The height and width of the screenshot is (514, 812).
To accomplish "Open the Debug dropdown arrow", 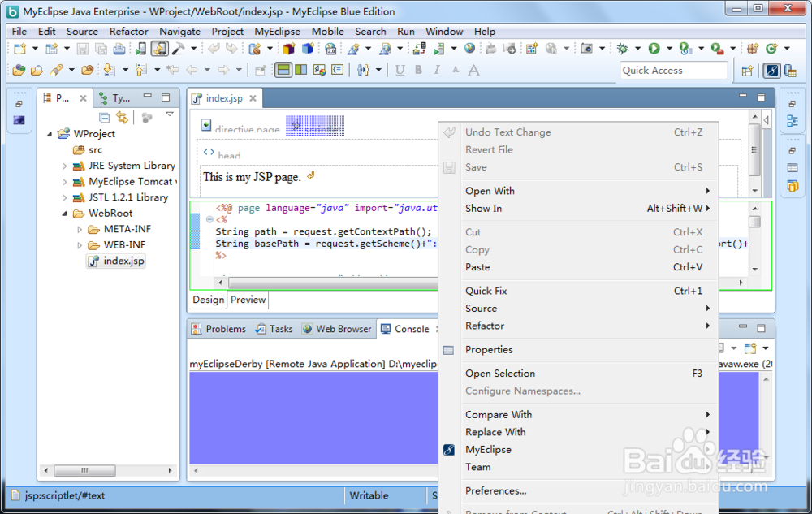I will 637,49.
